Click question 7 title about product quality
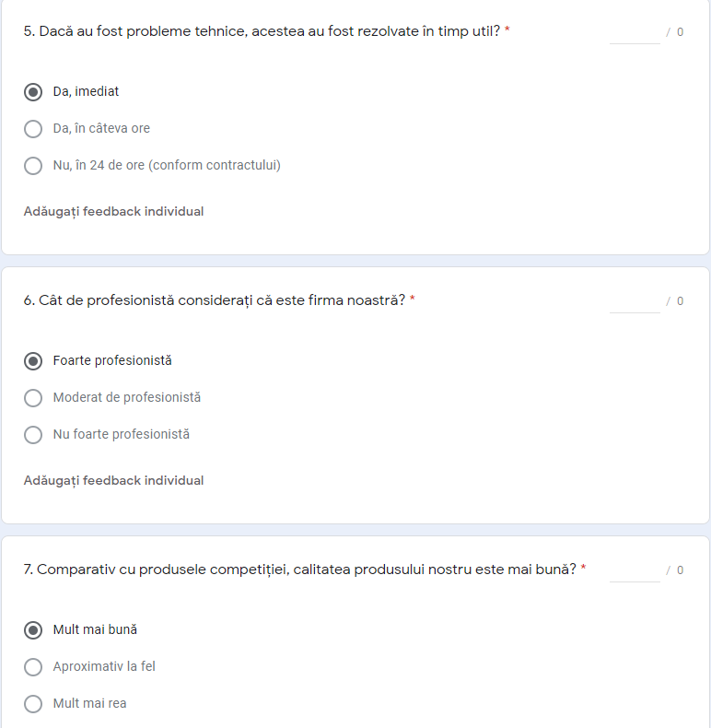The width and height of the screenshot is (711, 728). point(299,569)
